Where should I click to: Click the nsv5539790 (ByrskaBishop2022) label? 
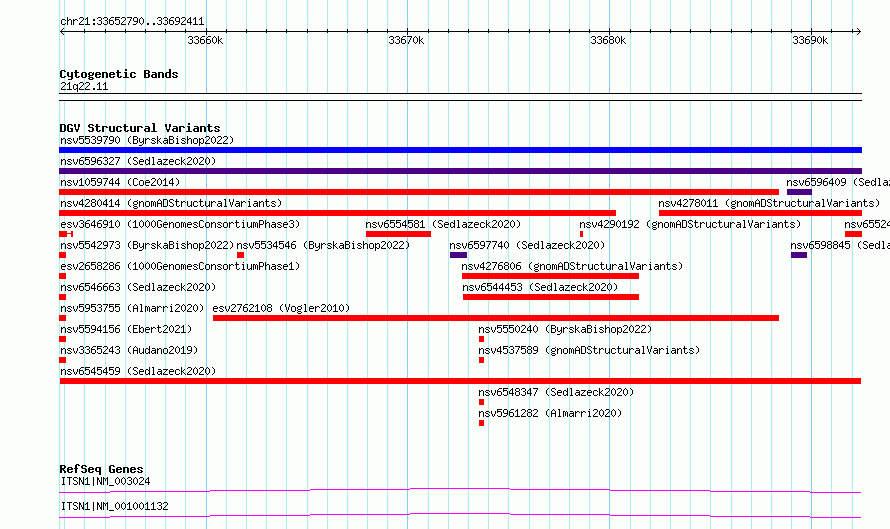point(147,140)
